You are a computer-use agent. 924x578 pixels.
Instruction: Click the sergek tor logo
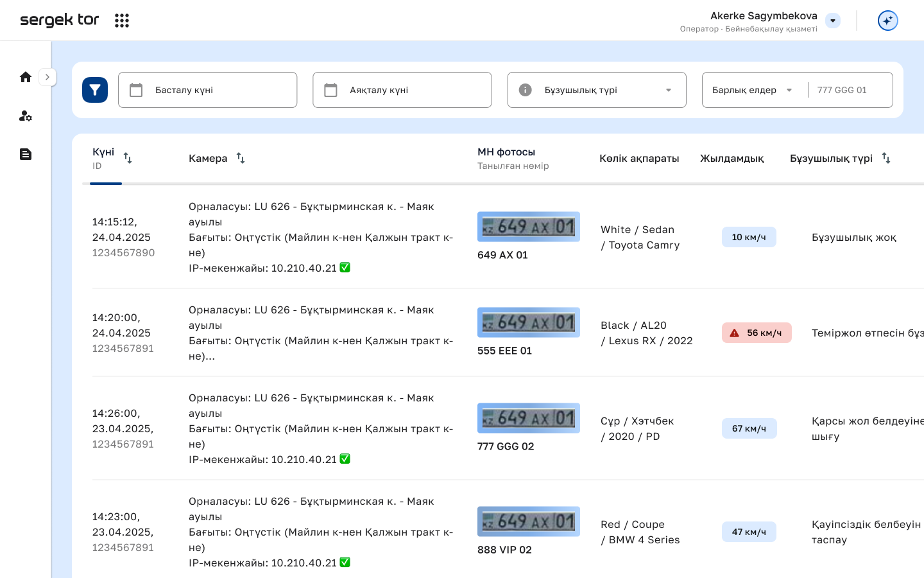[60, 21]
